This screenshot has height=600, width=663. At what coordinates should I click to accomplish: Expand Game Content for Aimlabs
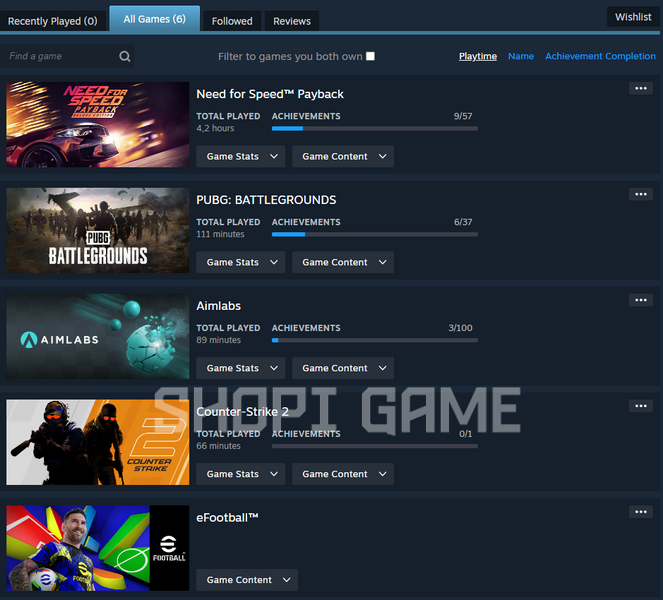pyautogui.click(x=343, y=368)
